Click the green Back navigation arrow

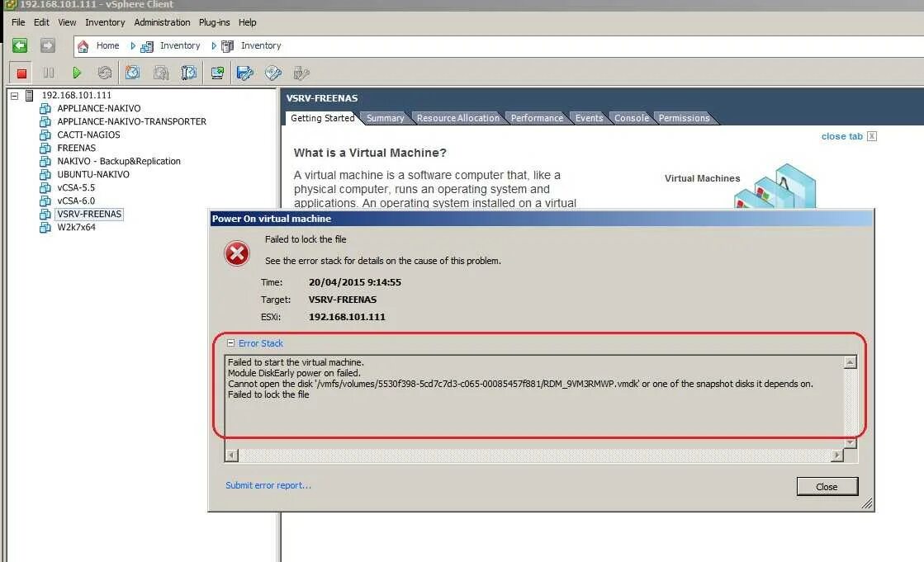20,45
